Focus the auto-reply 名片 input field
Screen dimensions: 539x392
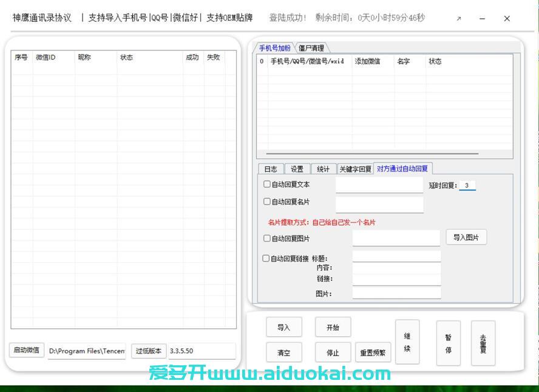tap(379, 204)
